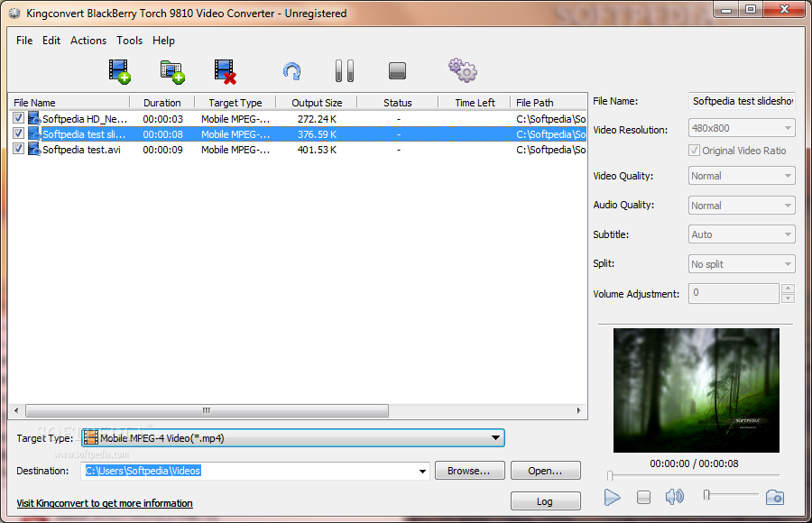Expand the Target Type combo box

point(495,438)
